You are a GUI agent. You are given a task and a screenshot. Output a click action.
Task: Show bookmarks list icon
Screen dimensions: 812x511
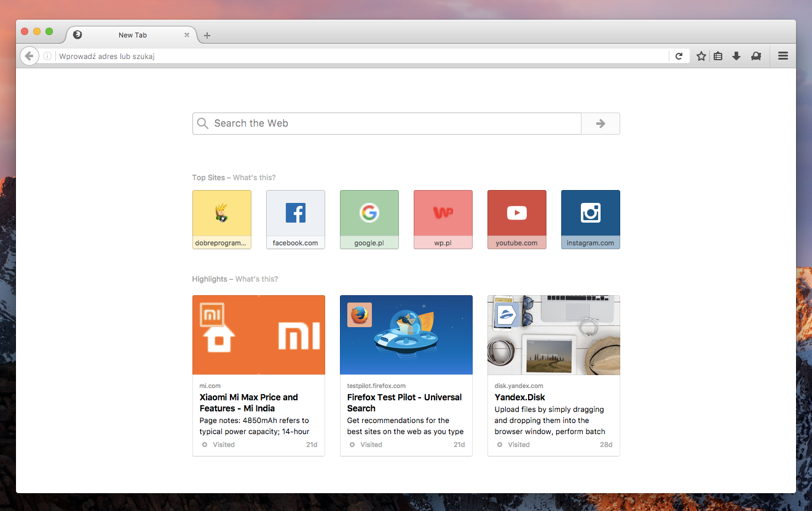(718, 56)
